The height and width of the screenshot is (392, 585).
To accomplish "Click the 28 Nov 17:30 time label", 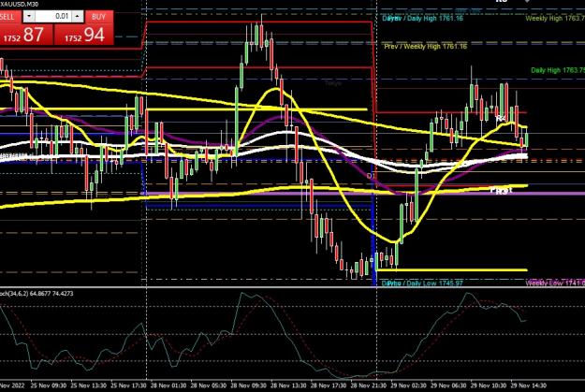I will pyautogui.click(x=329, y=385).
